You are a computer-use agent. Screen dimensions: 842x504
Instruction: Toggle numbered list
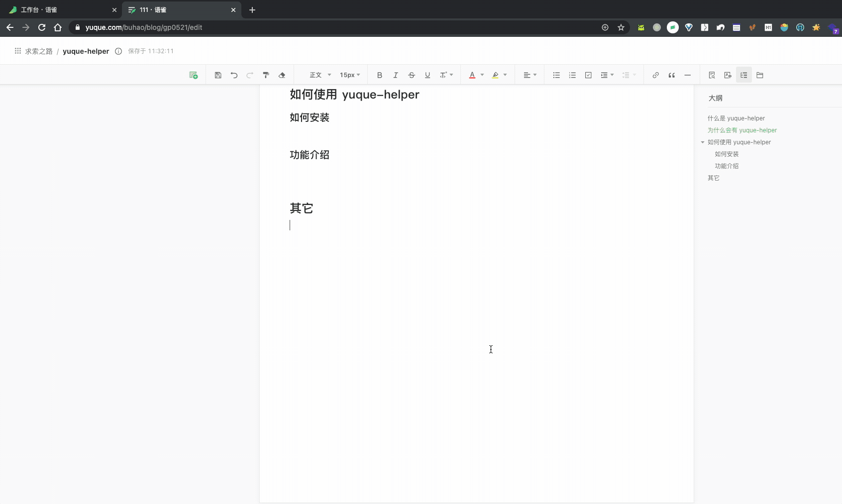[572, 75]
